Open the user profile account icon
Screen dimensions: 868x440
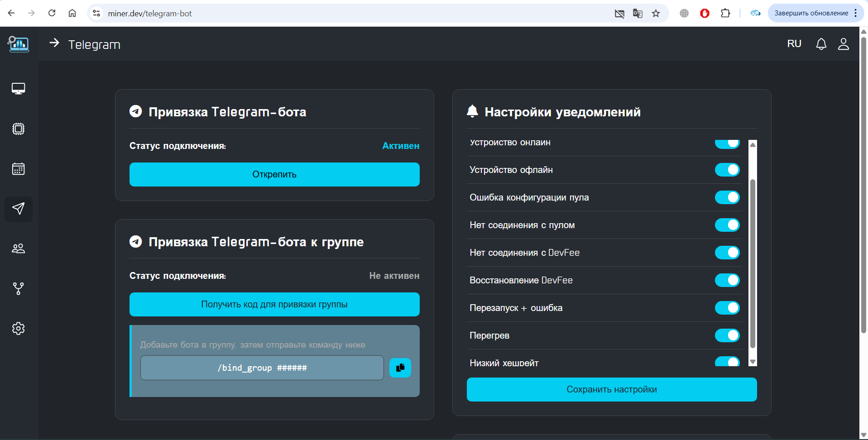844,44
